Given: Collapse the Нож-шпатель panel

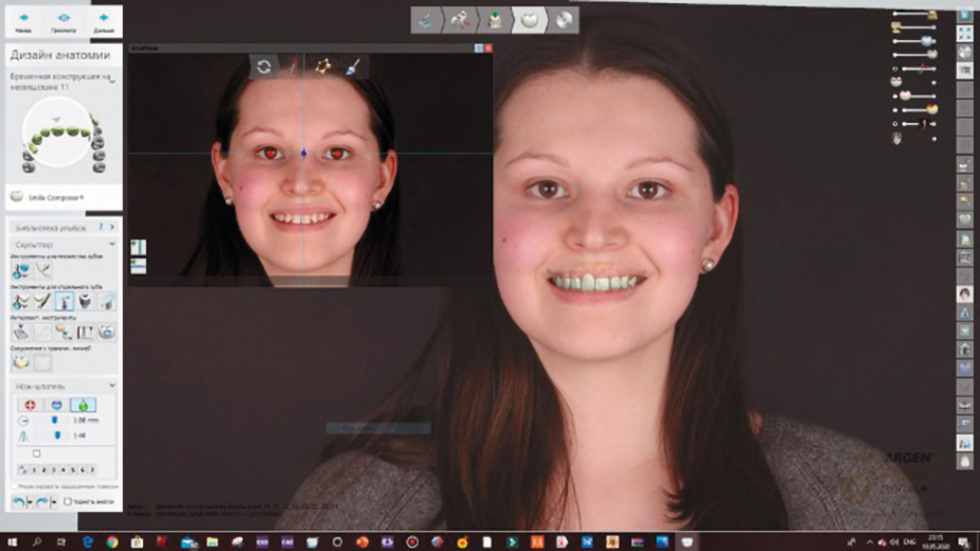Looking at the screenshot, I should click(112, 386).
